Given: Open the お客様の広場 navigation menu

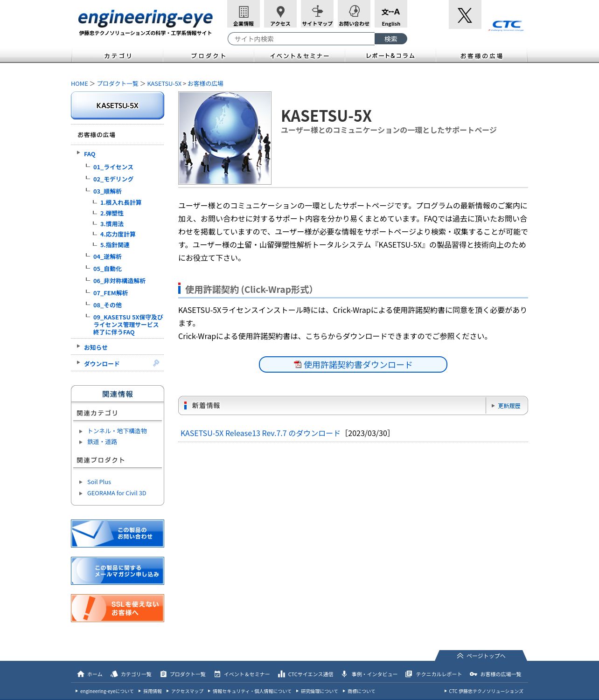Looking at the screenshot, I should 481,55.
